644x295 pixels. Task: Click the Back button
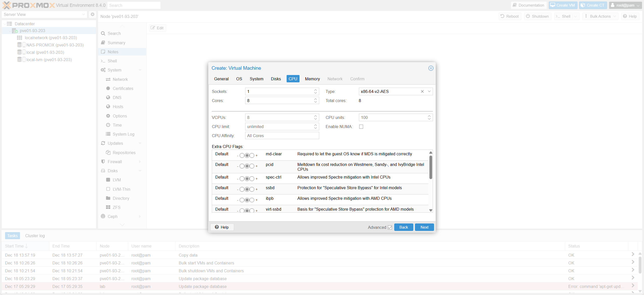[403, 227]
